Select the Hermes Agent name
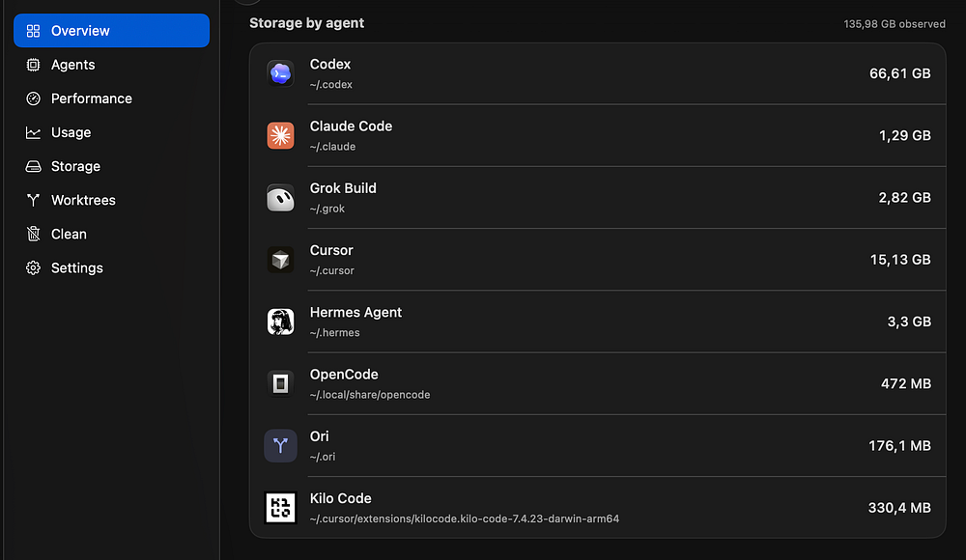Image resolution: width=966 pixels, height=560 pixels. (355, 312)
